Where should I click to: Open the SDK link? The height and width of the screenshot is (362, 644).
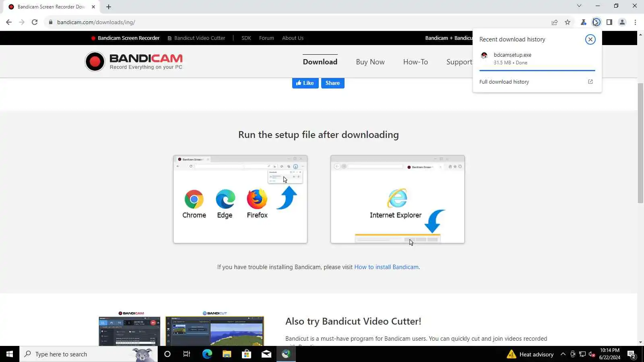click(246, 38)
